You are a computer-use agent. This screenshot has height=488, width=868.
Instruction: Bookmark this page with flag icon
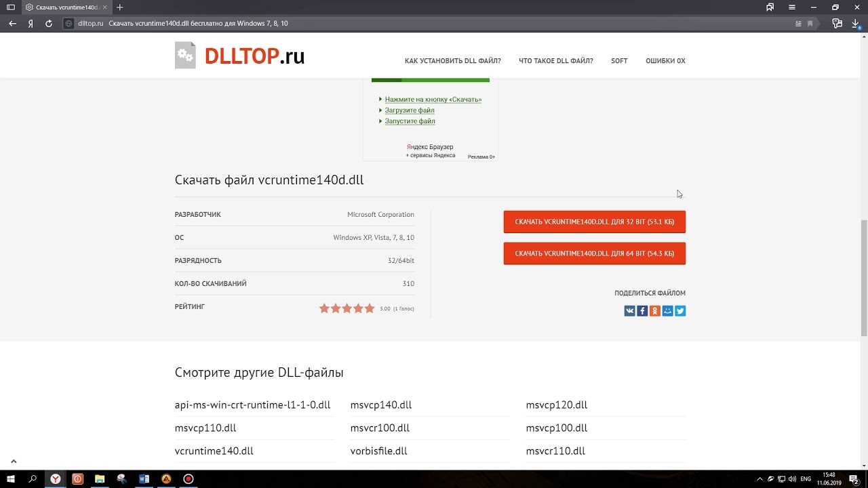[810, 23]
